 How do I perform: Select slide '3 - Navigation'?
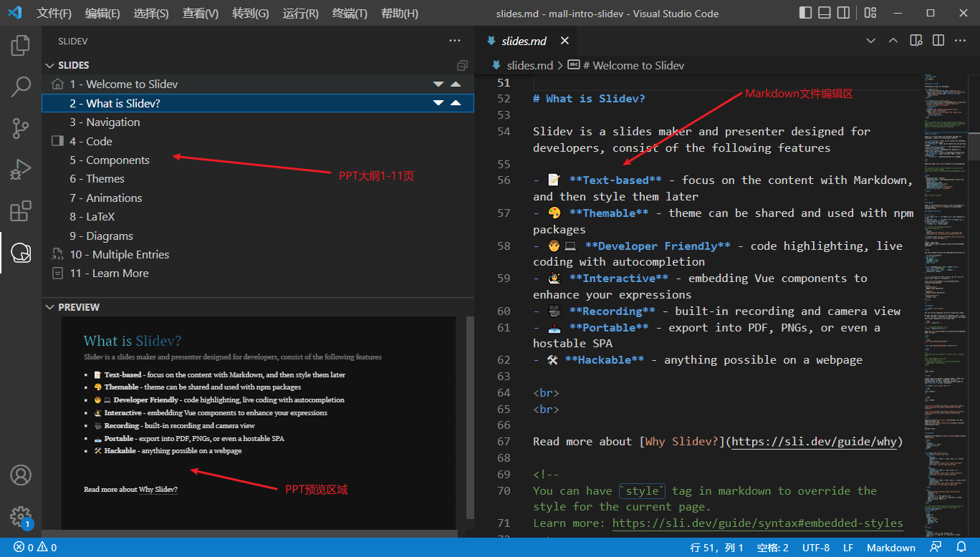[258, 122]
